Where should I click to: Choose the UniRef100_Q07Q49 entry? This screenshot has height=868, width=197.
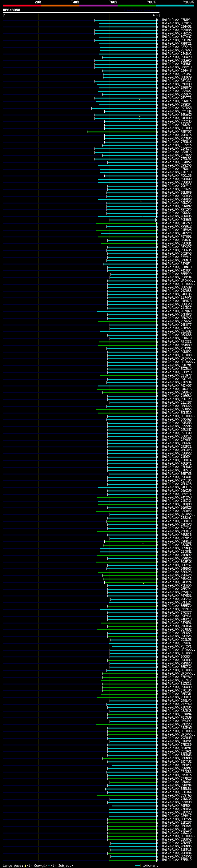tap(177, 311)
